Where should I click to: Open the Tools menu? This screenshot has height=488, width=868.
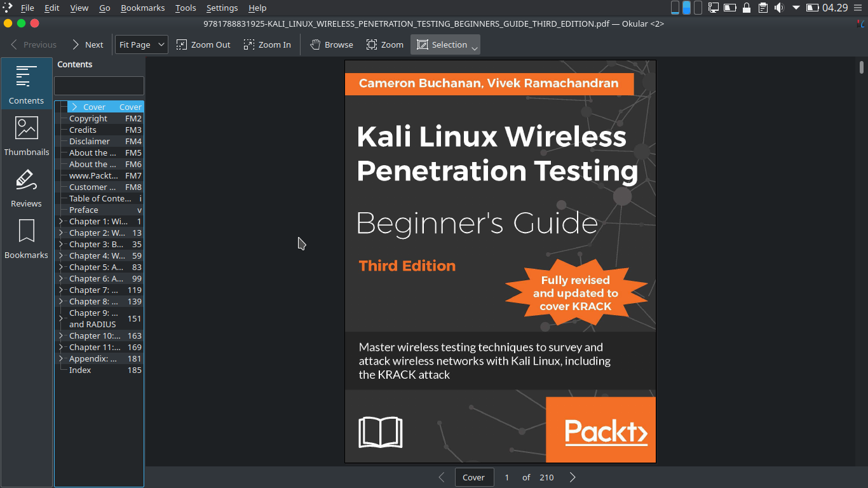186,8
